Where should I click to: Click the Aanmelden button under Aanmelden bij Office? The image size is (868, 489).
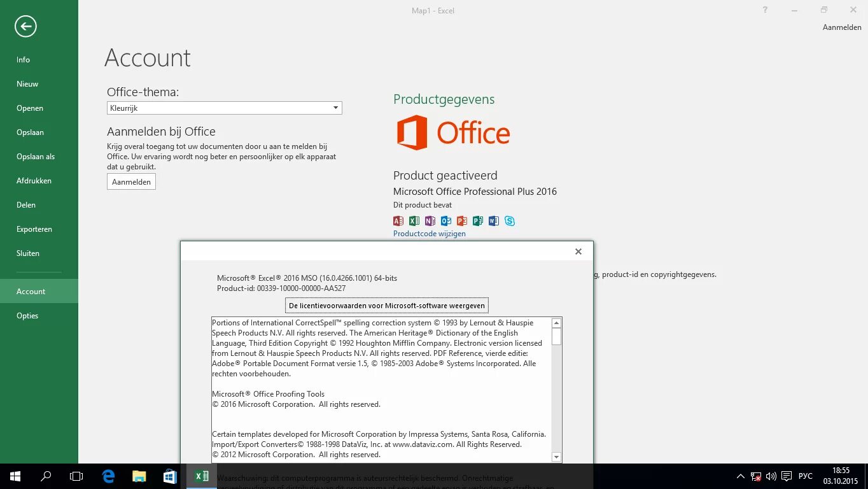point(131,182)
